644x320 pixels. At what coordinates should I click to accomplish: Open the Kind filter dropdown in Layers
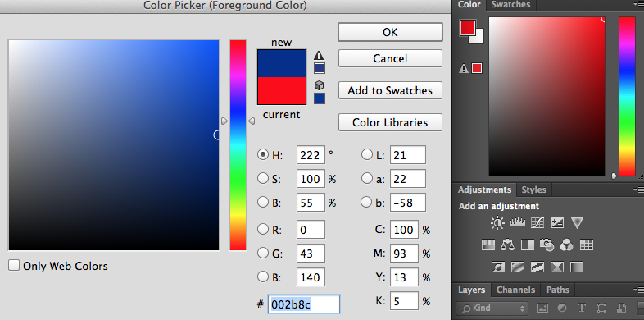point(492,308)
